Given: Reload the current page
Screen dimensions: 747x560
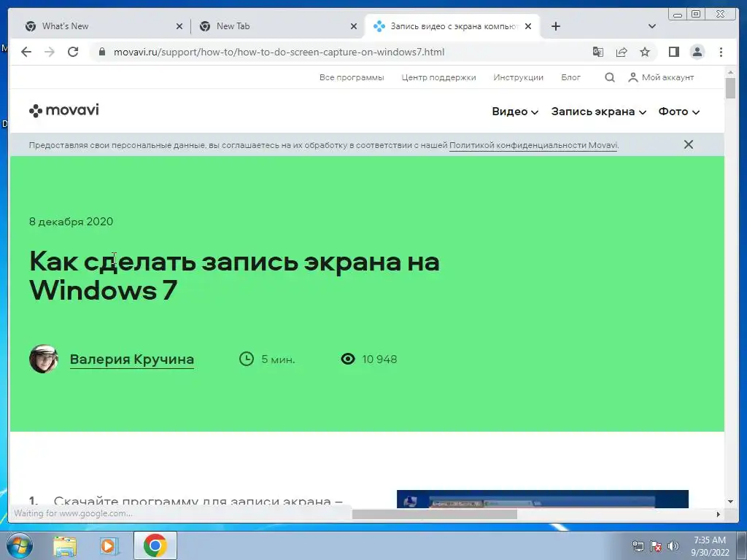Looking at the screenshot, I should tap(73, 52).
